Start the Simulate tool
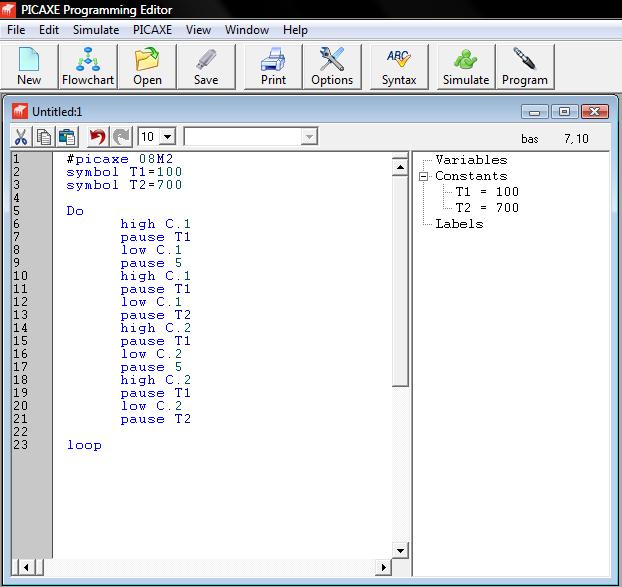The height and width of the screenshot is (587, 622). coord(466,66)
